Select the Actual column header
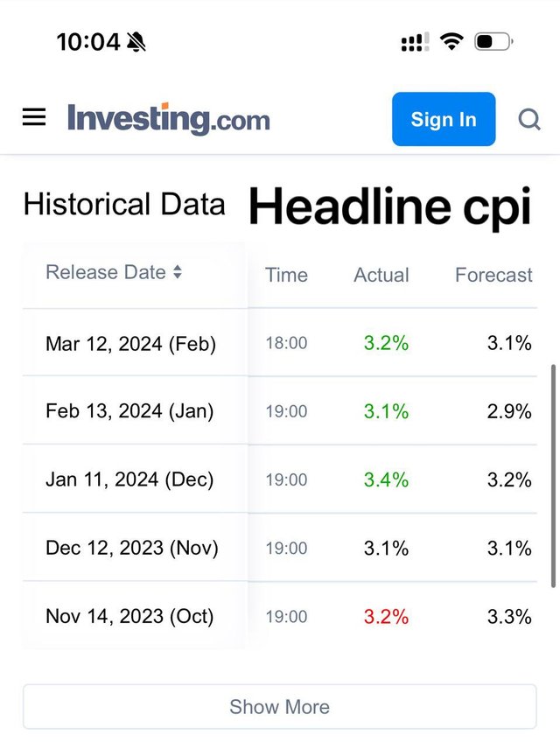This screenshot has width=560, height=749. (381, 275)
